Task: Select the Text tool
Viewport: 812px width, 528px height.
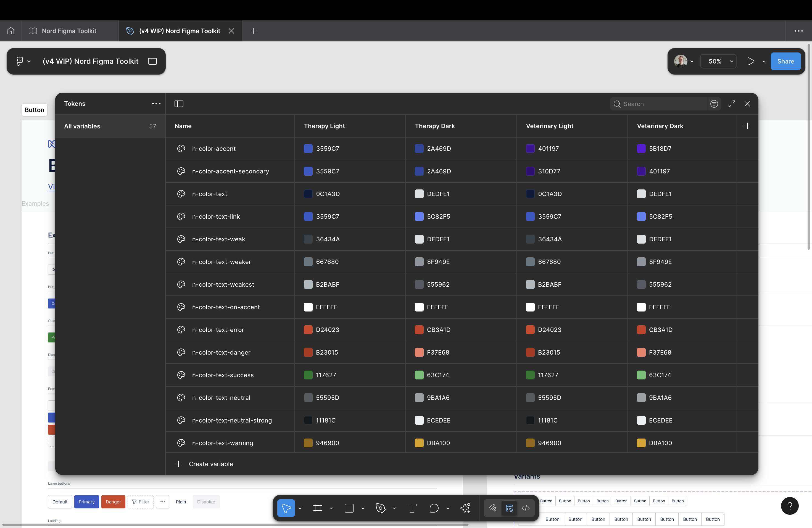Action: [412, 508]
